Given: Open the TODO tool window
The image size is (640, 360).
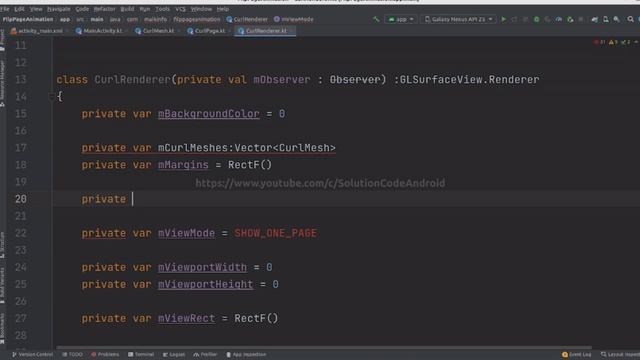Looking at the screenshot, I should point(72,354).
